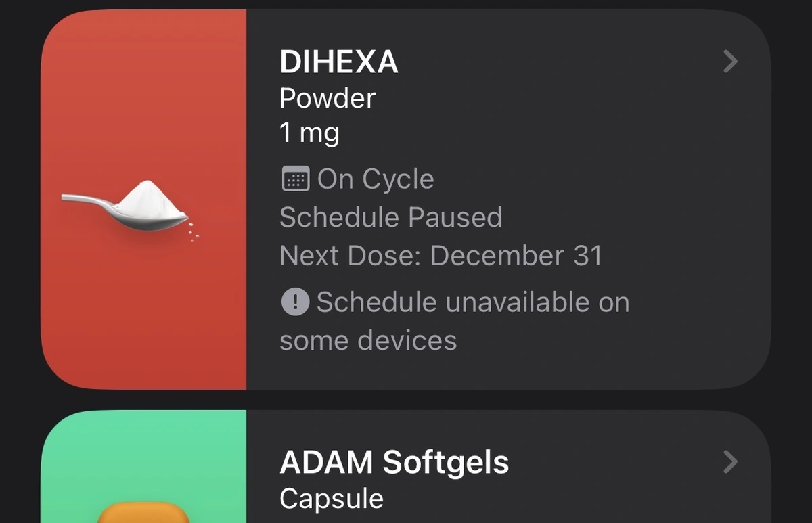Click the 1 mg dosage text

[309, 133]
